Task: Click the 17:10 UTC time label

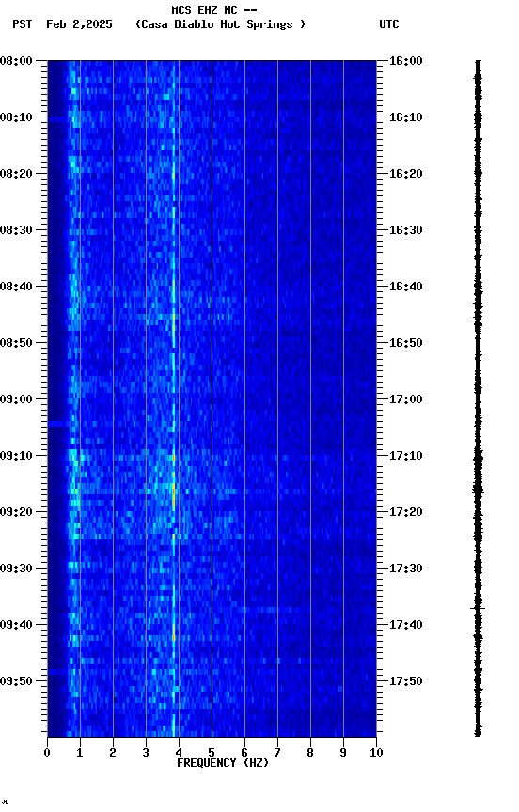Action: pos(406,456)
